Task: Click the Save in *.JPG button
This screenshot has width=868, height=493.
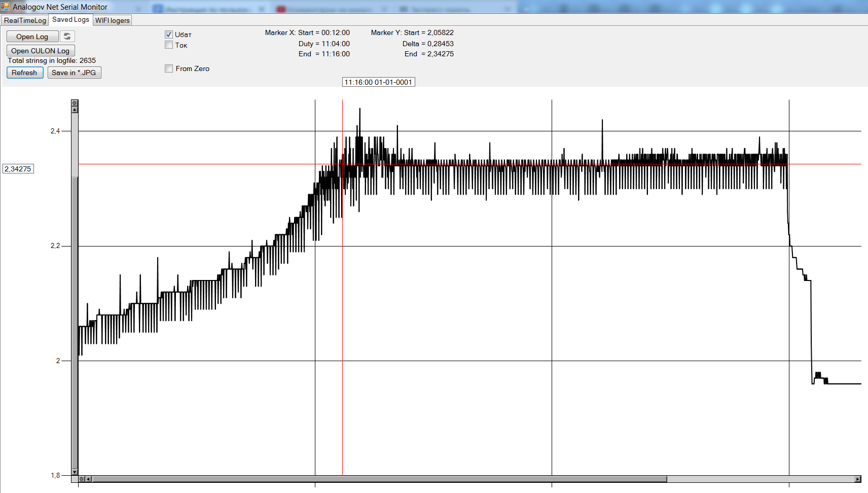Action: (74, 73)
